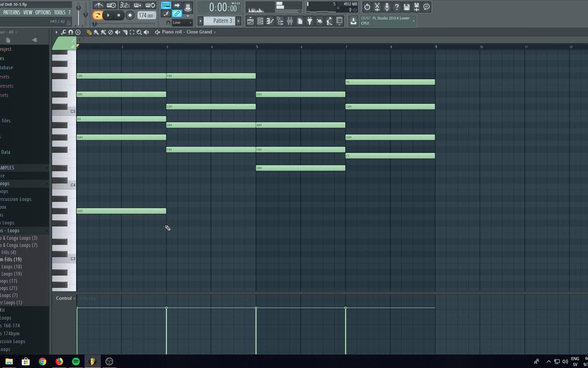Open the piano roll stamp chord tool
Image resolution: width=588 pixels, height=368 pixels.
click(78, 32)
